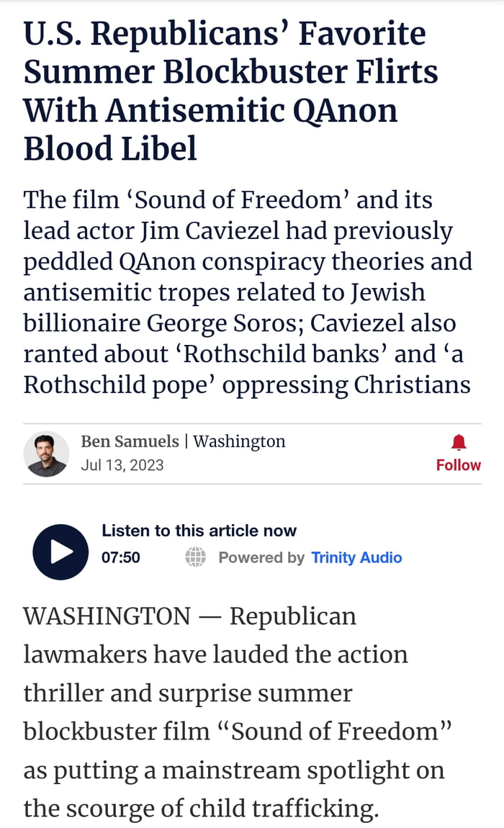Click the red notification bell icon
Viewport: 504px width, 828px height.
pos(459,442)
